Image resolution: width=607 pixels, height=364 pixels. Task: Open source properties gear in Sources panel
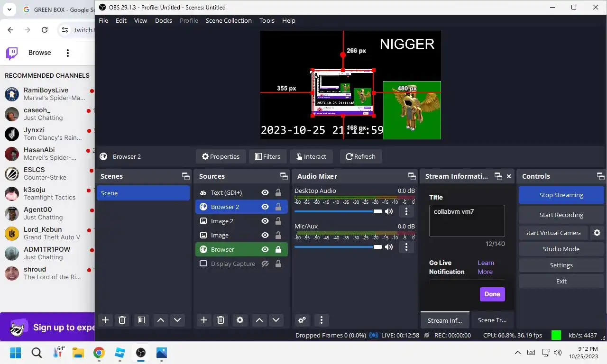(240, 320)
